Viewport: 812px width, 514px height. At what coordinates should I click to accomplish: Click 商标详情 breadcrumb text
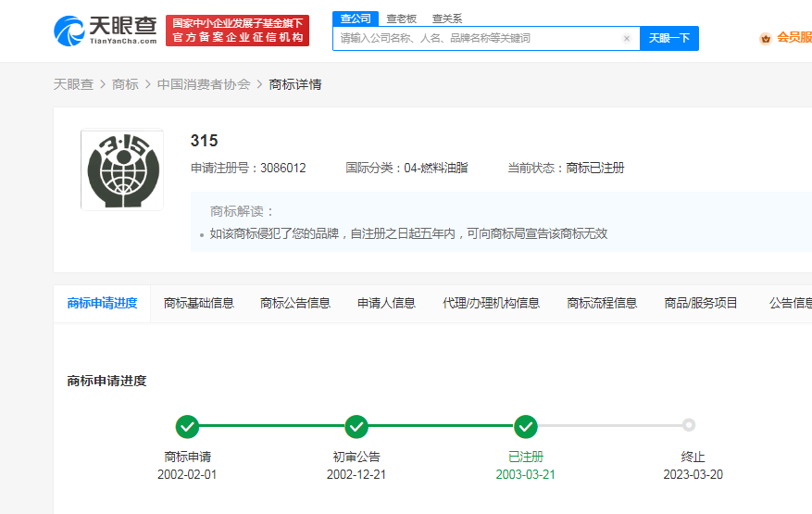click(x=295, y=84)
